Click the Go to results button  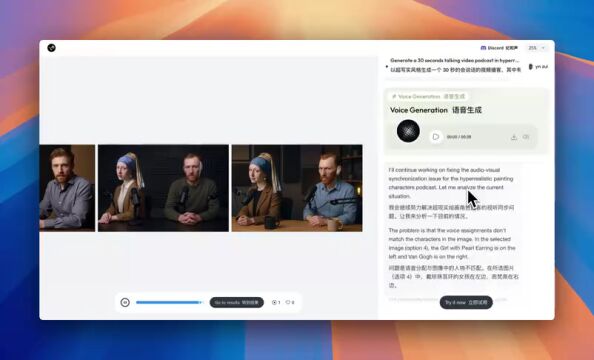click(237, 302)
